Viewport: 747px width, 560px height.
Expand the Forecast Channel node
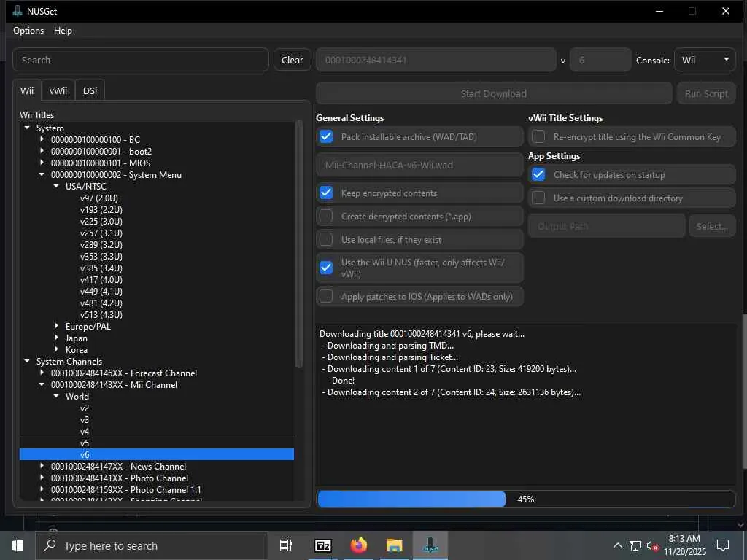click(x=42, y=373)
